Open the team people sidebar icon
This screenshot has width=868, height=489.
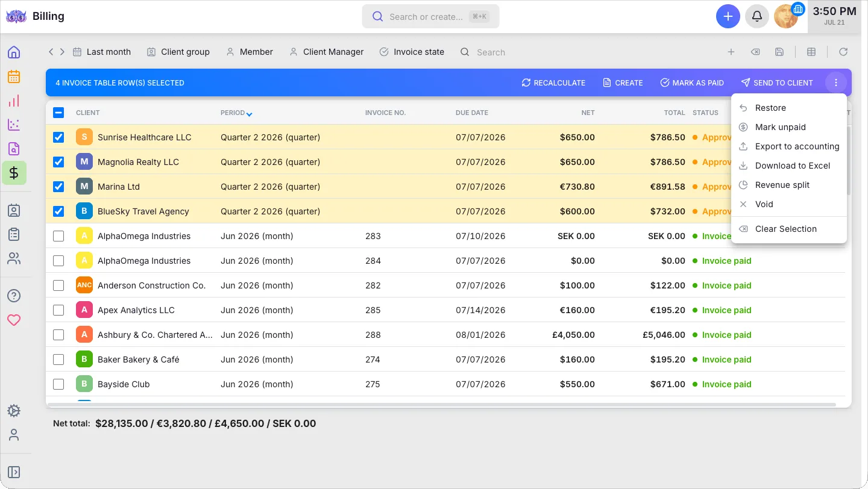tap(14, 258)
